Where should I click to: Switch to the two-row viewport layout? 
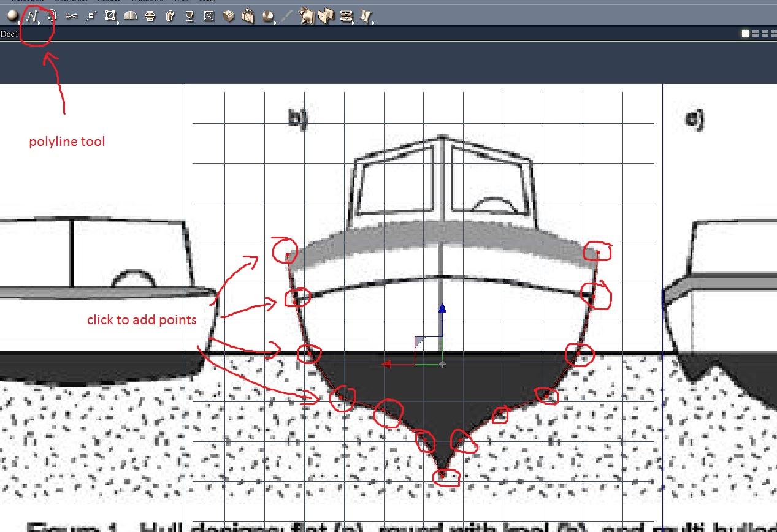[x=755, y=34]
